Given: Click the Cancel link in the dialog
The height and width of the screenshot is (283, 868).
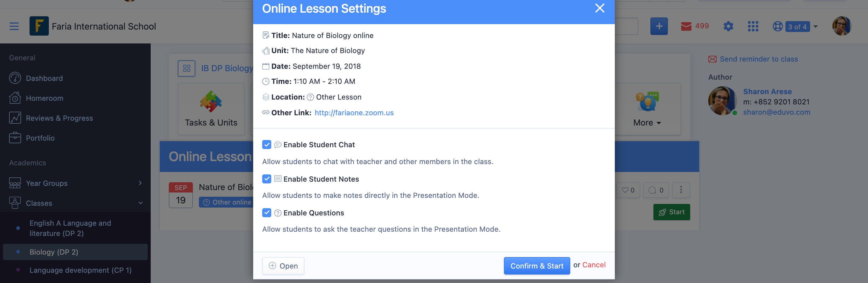Looking at the screenshot, I should click(x=594, y=265).
